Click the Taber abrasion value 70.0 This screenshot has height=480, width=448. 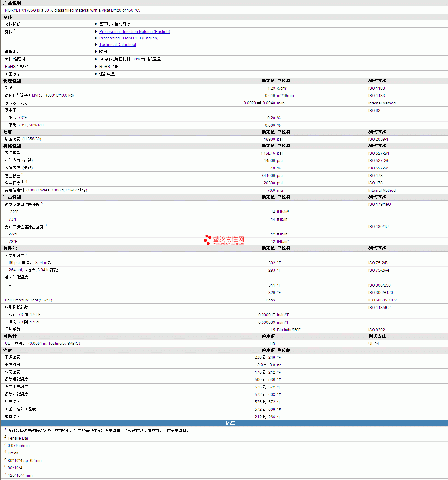(271, 191)
